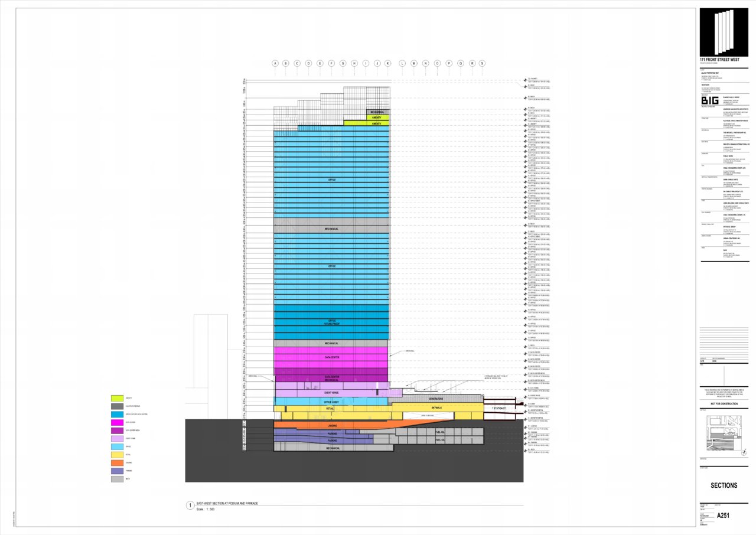This screenshot has height=535, width=756.
Task: Pick the yellow Retail legend swatch
Action: pyautogui.click(x=117, y=455)
